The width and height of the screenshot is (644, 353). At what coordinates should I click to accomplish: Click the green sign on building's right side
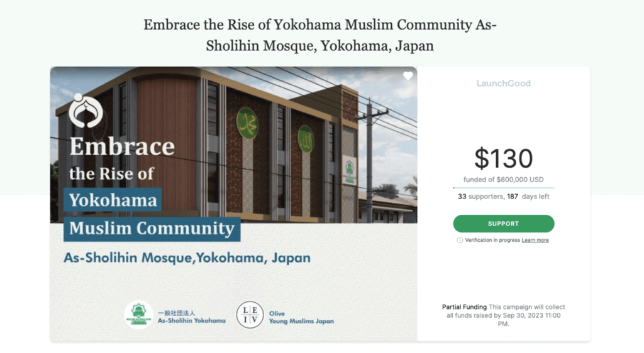pos(349,170)
